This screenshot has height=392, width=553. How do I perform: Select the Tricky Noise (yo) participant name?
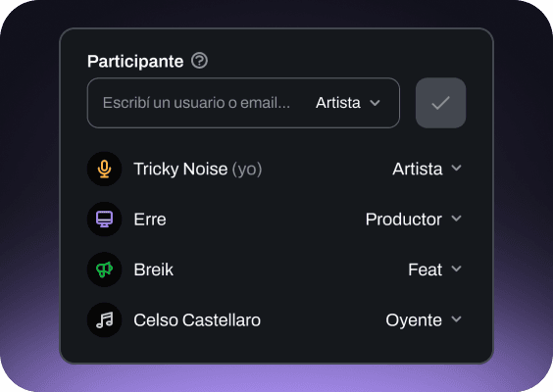tap(197, 169)
